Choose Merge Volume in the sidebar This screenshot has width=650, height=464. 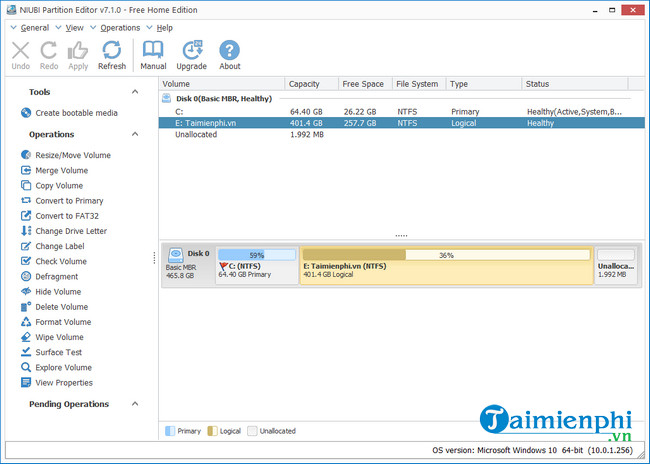point(61,171)
